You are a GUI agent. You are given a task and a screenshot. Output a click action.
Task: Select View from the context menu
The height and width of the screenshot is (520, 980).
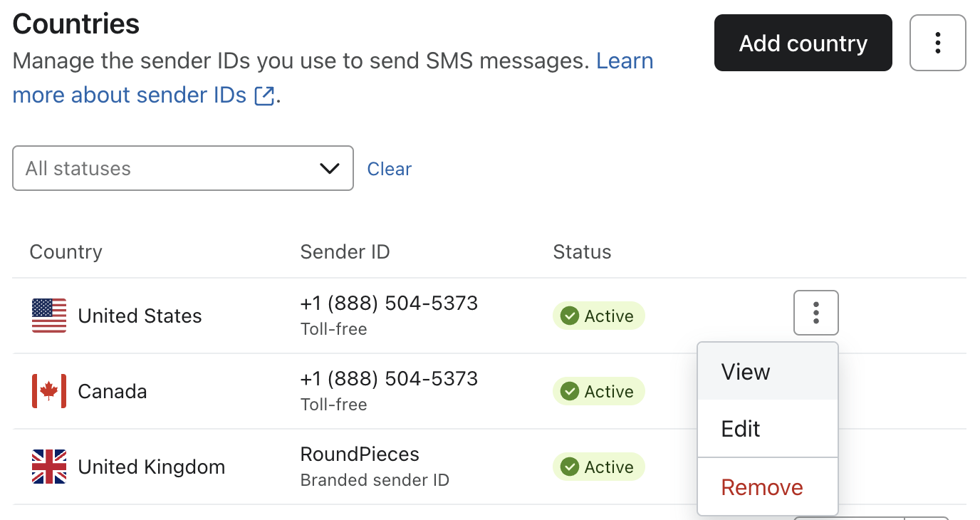point(746,372)
